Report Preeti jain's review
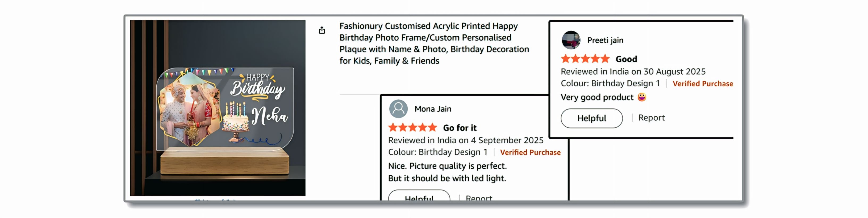 point(651,118)
